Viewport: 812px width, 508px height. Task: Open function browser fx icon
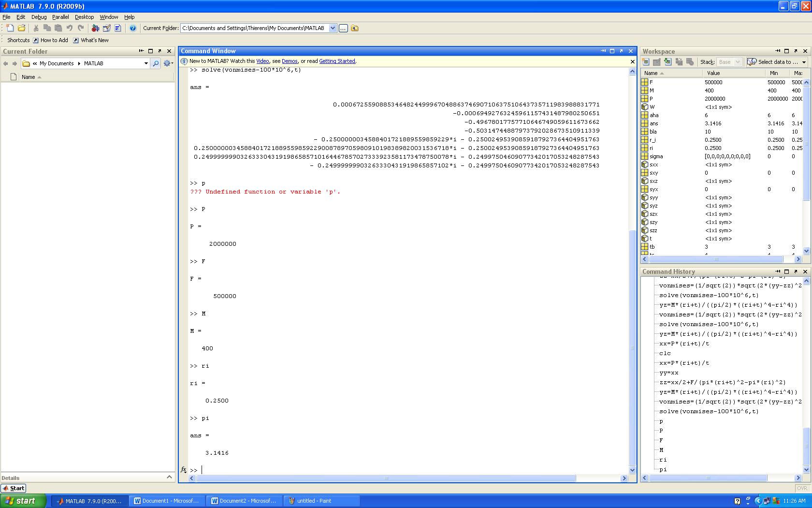coord(183,469)
